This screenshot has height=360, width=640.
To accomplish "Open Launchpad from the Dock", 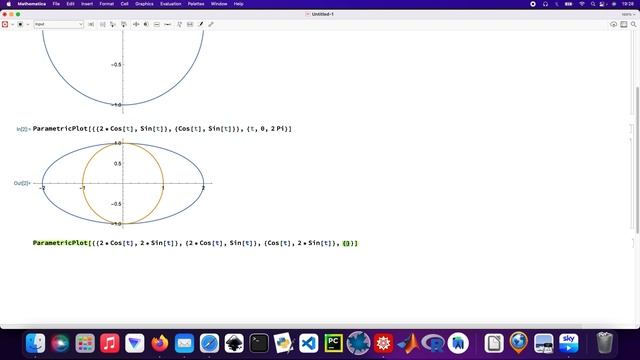I will [x=85, y=343].
